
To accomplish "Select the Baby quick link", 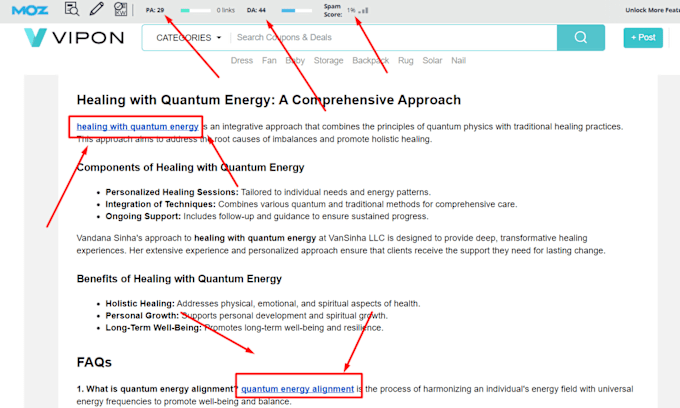I will 295,60.
